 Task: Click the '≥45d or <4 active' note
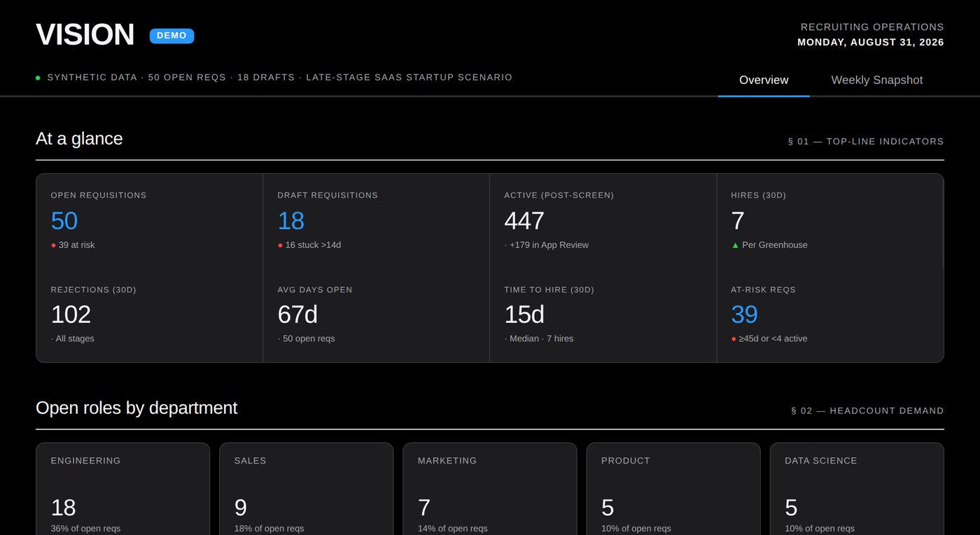click(773, 339)
